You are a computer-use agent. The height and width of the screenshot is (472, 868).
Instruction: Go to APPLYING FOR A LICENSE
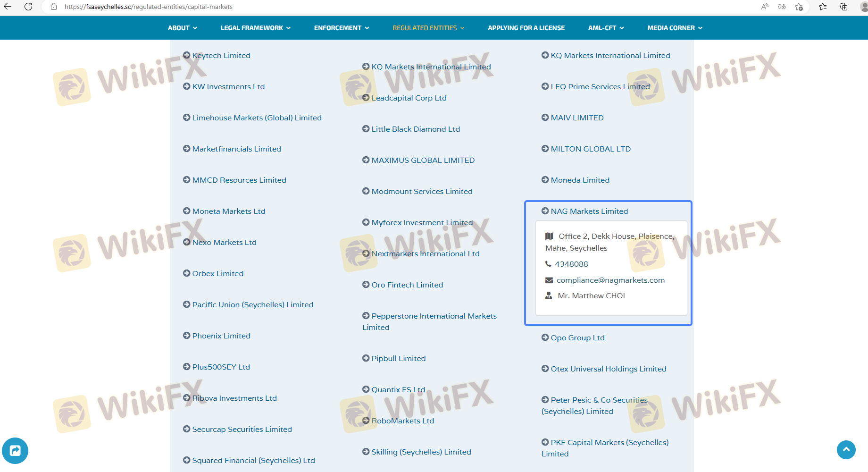coord(526,28)
